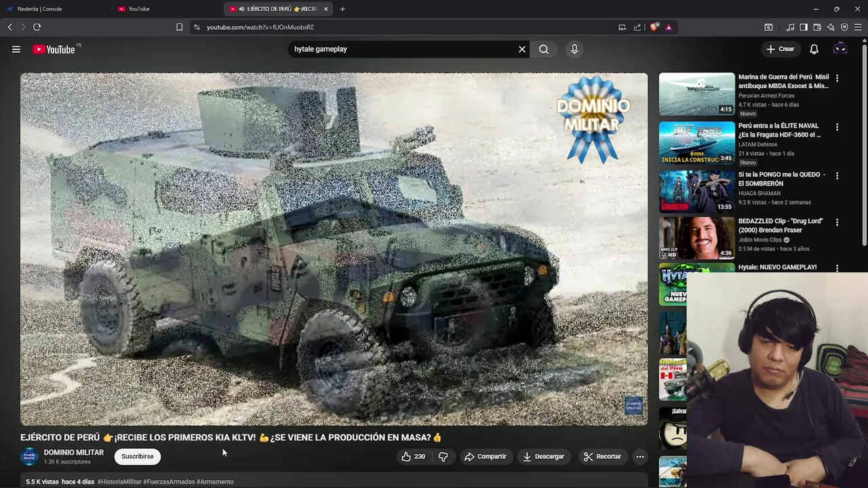Open the notifications bell
This screenshot has height=488, width=868.
[814, 49]
